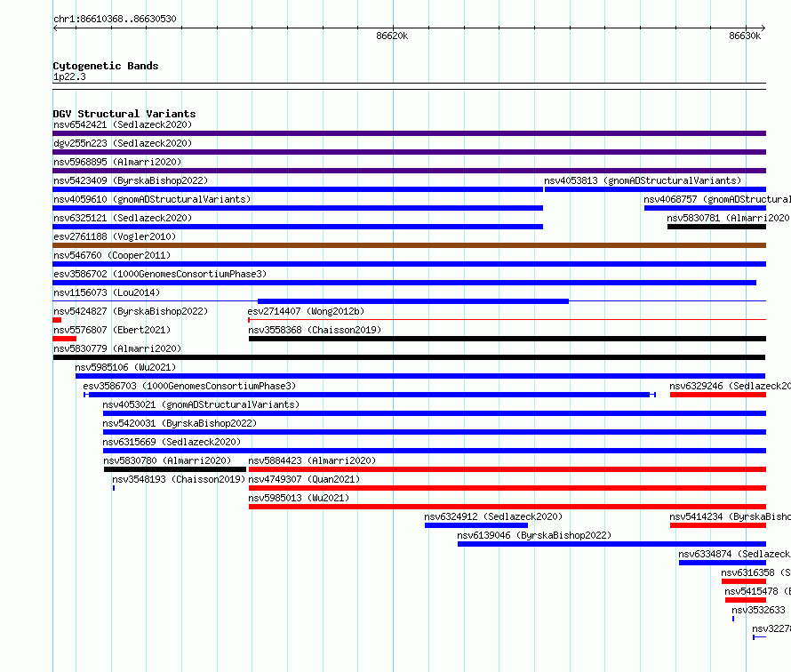Open nsv6315669 (Sedlazeck2020) label
This screenshot has height=672, width=791.
(x=172, y=442)
